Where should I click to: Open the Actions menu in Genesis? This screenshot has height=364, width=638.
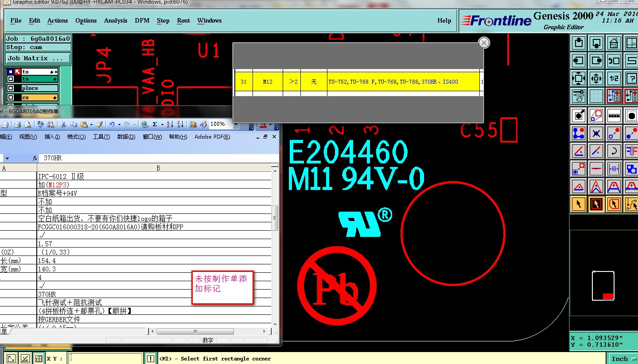pyautogui.click(x=58, y=20)
